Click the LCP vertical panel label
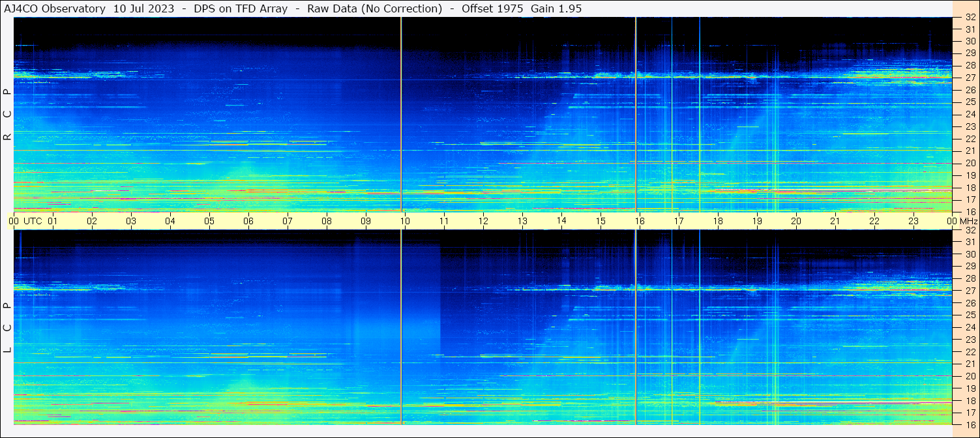980x438 pixels. point(7,328)
